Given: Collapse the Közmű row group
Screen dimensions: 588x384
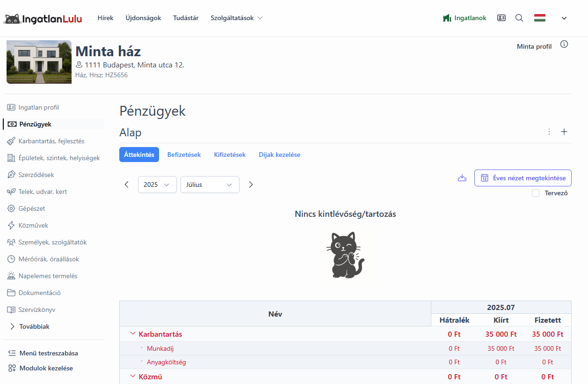Looking at the screenshot, I should 133,376.
